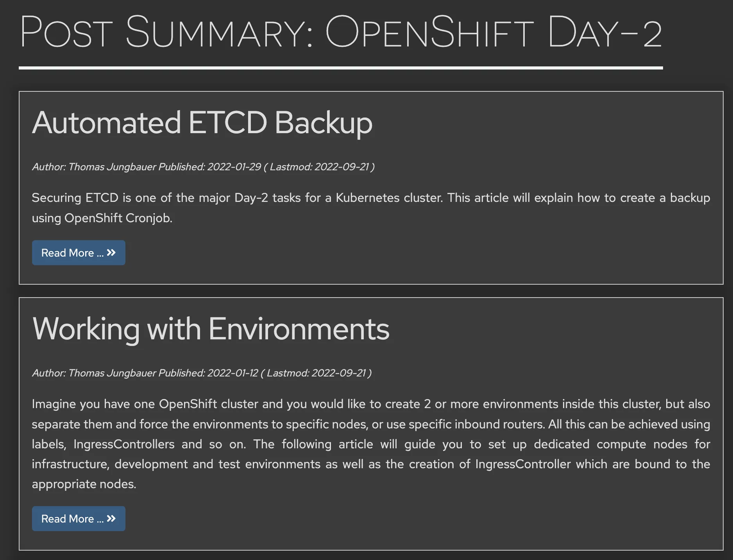Click Lastmod date on Environments post
The height and width of the screenshot is (560, 733).
point(338,373)
